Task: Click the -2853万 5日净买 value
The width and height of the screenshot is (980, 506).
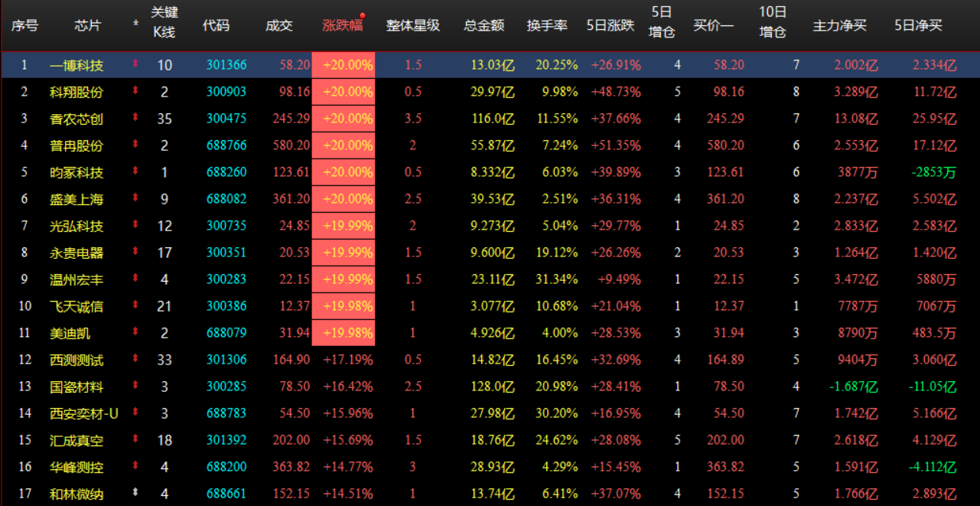Action: click(934, 172)
